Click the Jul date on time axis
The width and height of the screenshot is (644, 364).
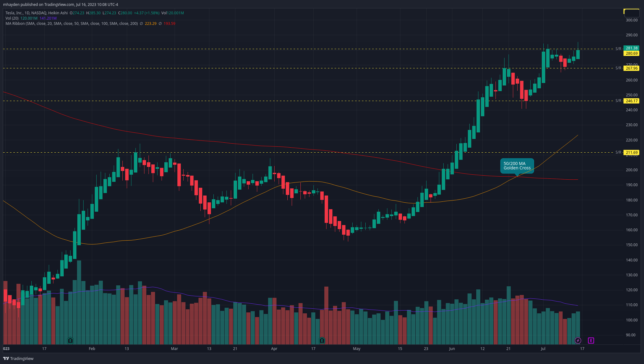pyautogui.click(x=543, y=349)
